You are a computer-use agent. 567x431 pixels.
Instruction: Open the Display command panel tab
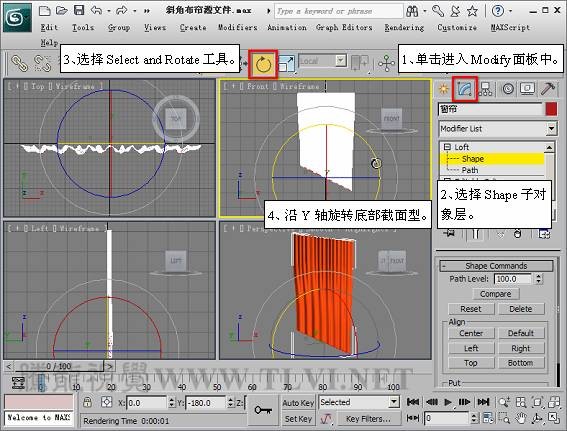tap(528, 89)
